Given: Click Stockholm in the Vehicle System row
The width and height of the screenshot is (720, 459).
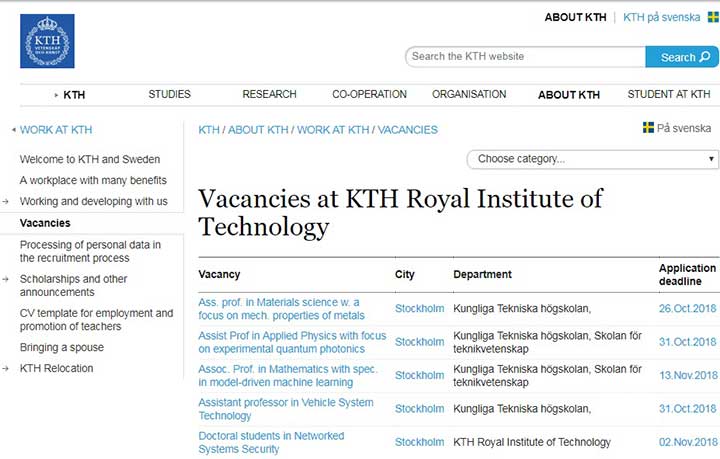Looking at the screenshot, I should pyautogui.click(x=420, y=409).
